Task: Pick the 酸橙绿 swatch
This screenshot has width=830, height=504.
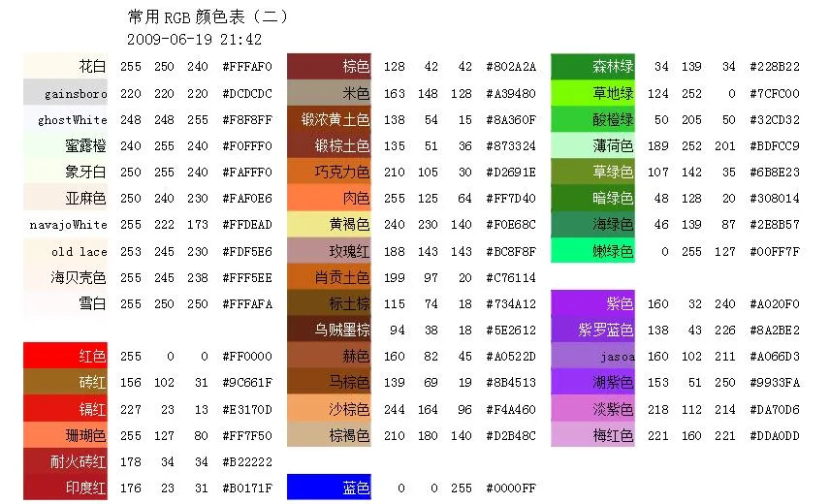Action: 592,119
